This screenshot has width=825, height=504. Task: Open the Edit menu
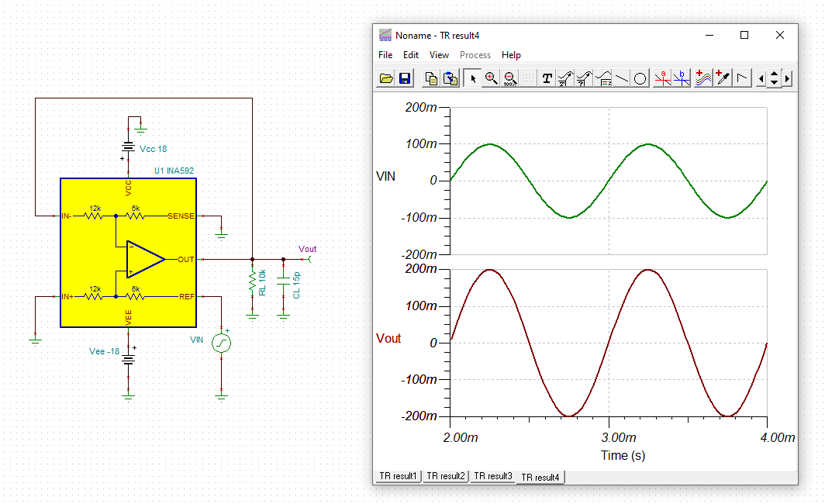(x=410, y=55)
